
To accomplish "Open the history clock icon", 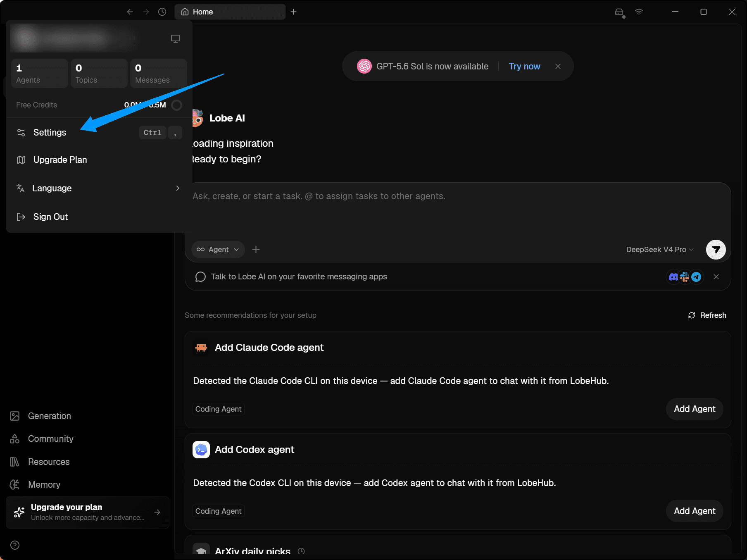I will (162, 12).
